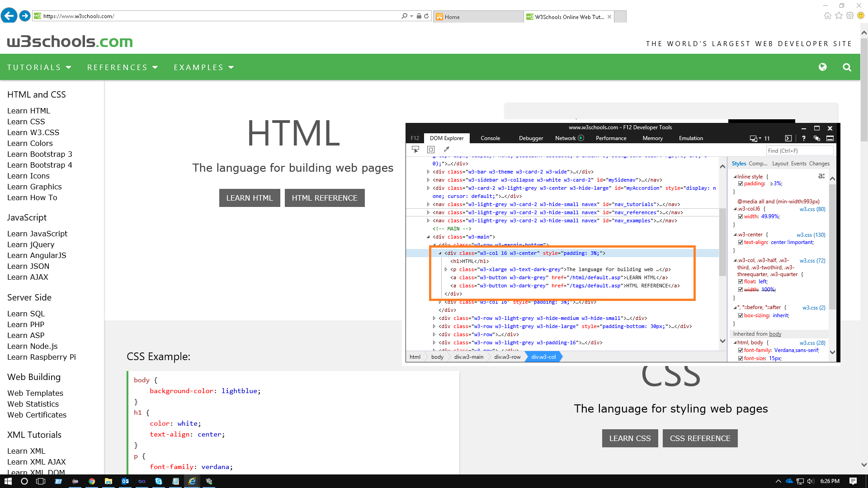Screen dimensions: 868x488
Task: Select the div.w3-main breadcrumb item
Action: pos(468,357)
